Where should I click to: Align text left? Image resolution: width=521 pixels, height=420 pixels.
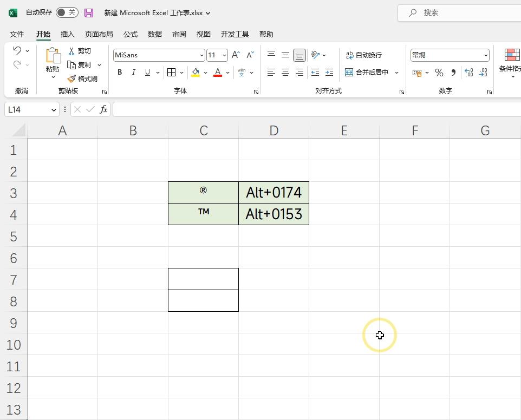(271, 73)
